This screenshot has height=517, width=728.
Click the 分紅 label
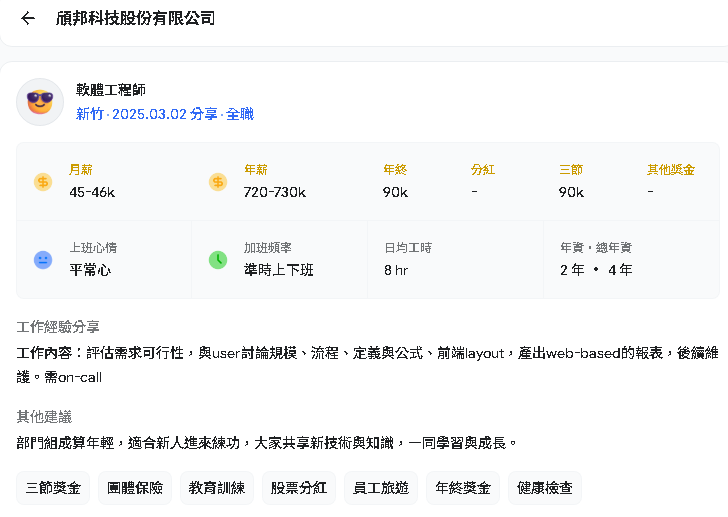point(483,170)
